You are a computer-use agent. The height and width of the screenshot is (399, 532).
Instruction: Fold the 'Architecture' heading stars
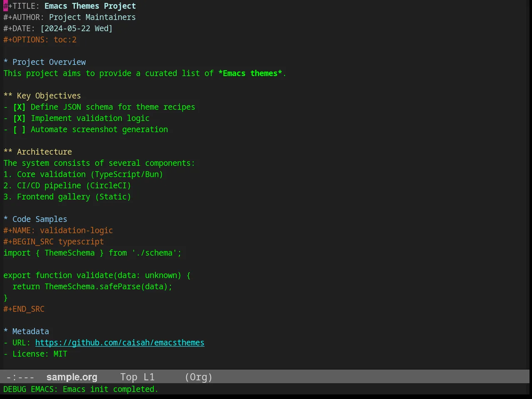click(8, 152)
